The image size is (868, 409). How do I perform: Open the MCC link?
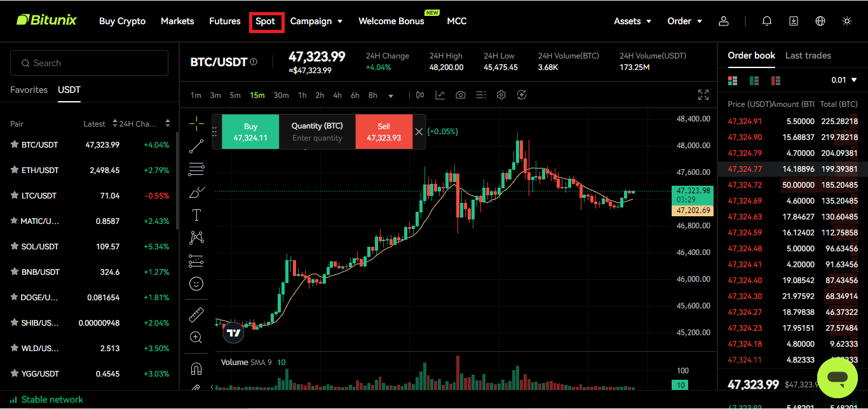[x=457, y=21]
